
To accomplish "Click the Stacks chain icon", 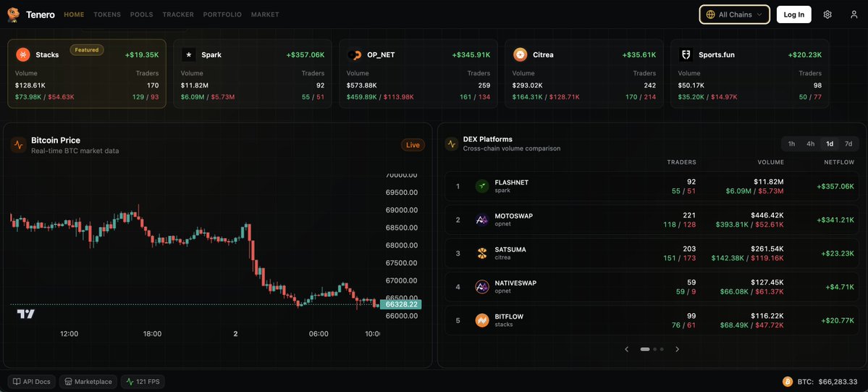I will pos(22,54).
